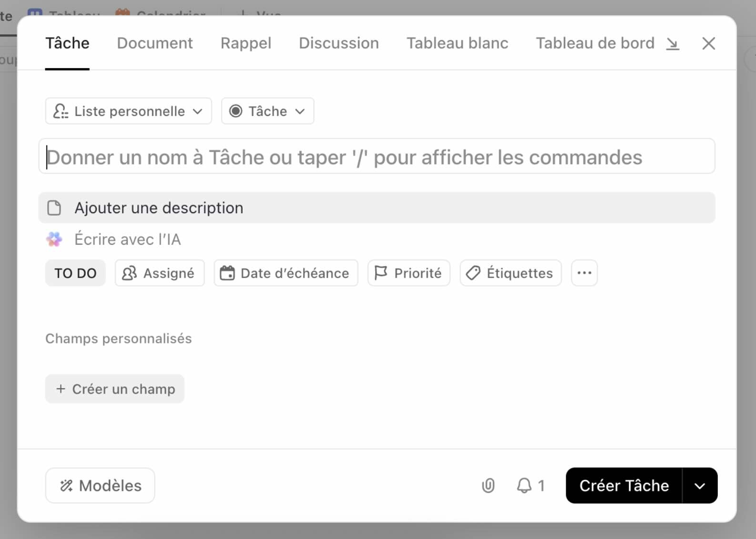This screenshot has width=756, height=539.
Task: Open the Liste personnelle dropdown
Action: click(x=129, y=111)
